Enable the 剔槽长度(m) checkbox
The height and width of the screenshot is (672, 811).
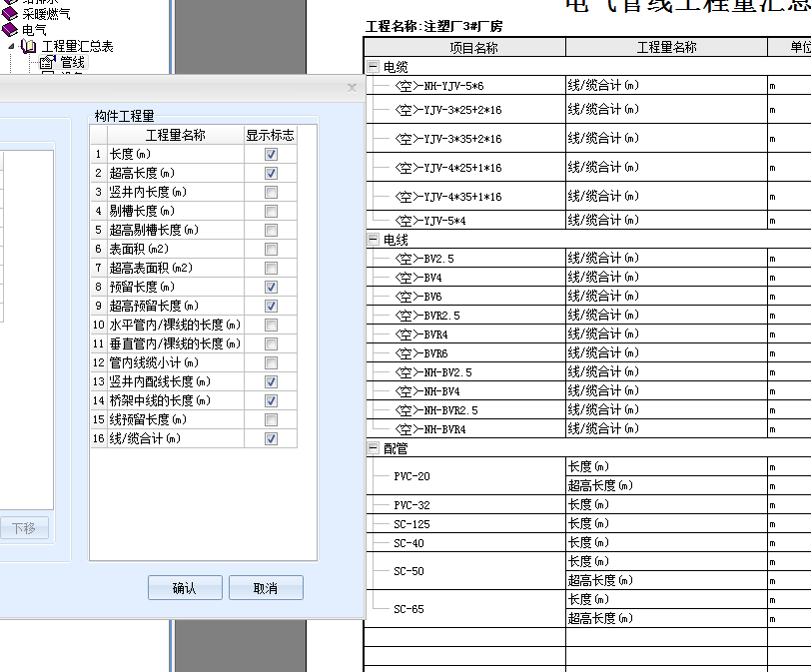pyautogui.click(x=271, y=211)
